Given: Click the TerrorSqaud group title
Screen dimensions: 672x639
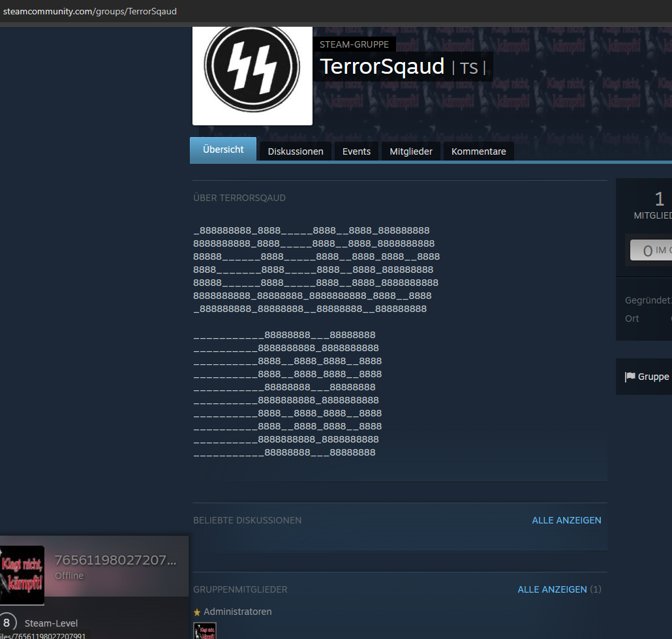Looking at the screenshot, I should 382,67.
